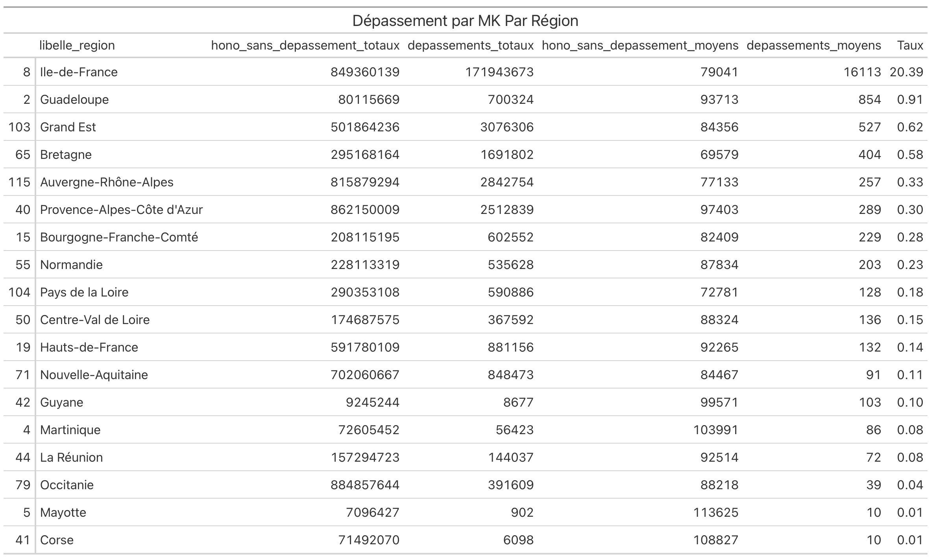This screenshot has width=935, height=560.
Task: Click Ile-de-France Taux value 20.39
Action: click(x=906, y=72)
